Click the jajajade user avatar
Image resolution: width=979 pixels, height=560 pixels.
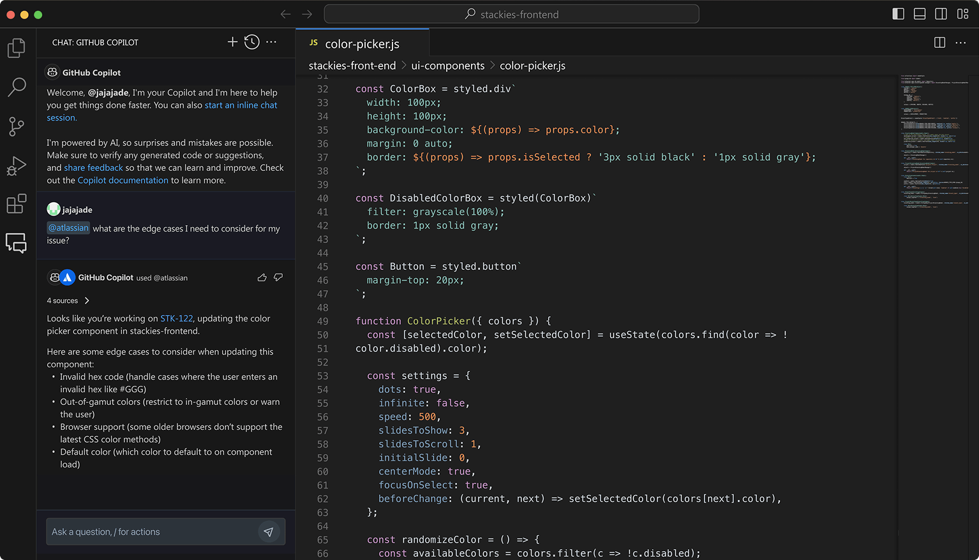coord(54,209)
